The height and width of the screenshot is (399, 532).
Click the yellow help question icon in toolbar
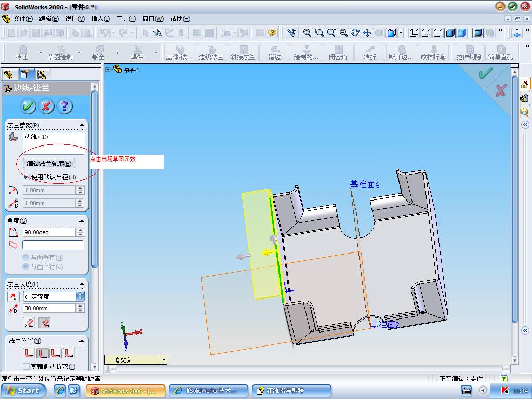point(272,33)
